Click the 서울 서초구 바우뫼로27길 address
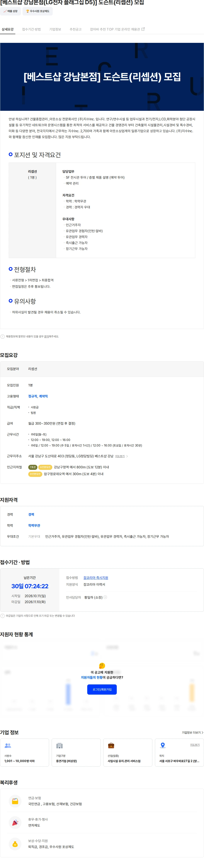204x868 pixels. point(179,761)
